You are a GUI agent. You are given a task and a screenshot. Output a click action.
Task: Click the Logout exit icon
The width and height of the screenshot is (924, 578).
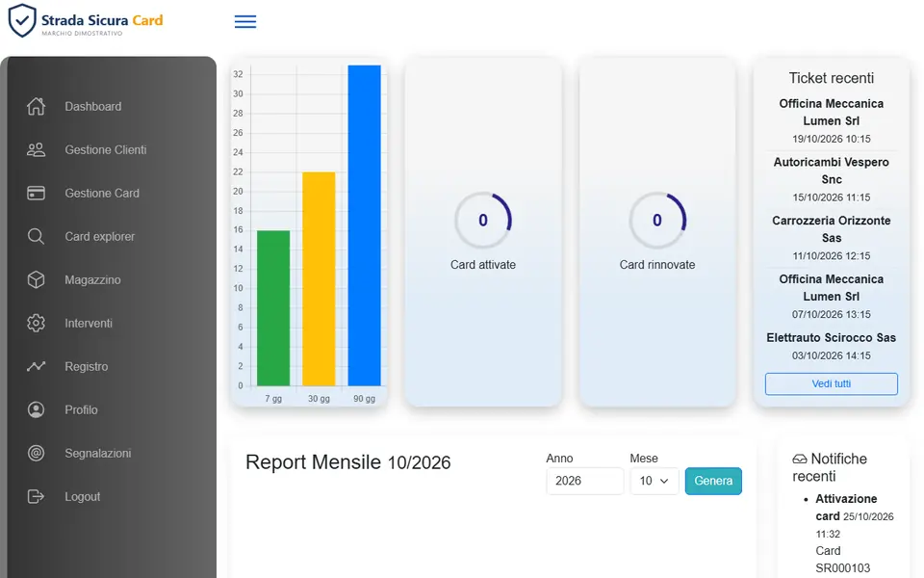click(36, 497)
